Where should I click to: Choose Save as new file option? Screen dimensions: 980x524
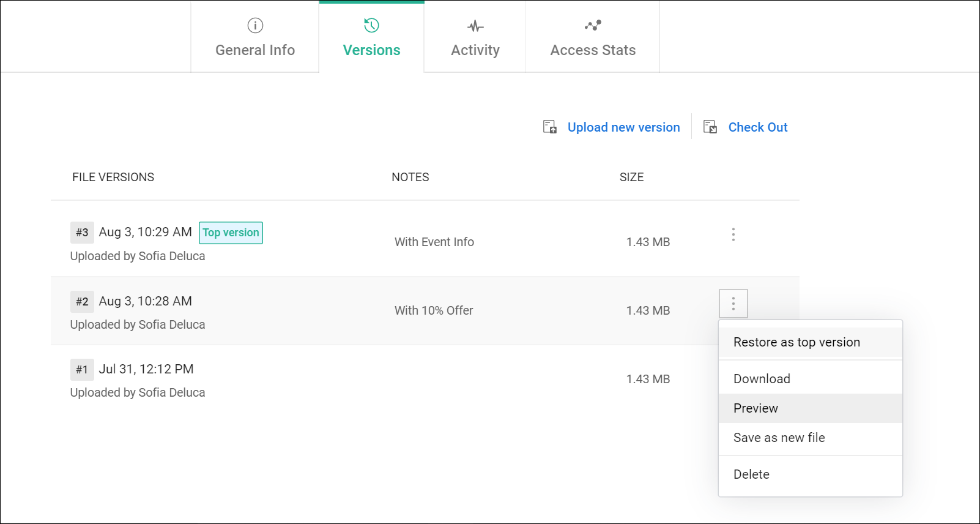(779, 438)
